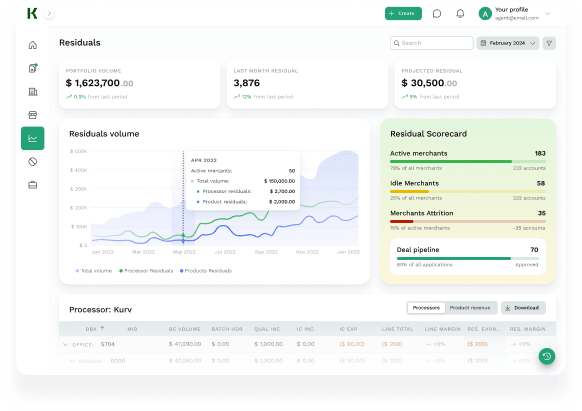
Task: Select the Last Month Residual card
Action: point(307,84)
